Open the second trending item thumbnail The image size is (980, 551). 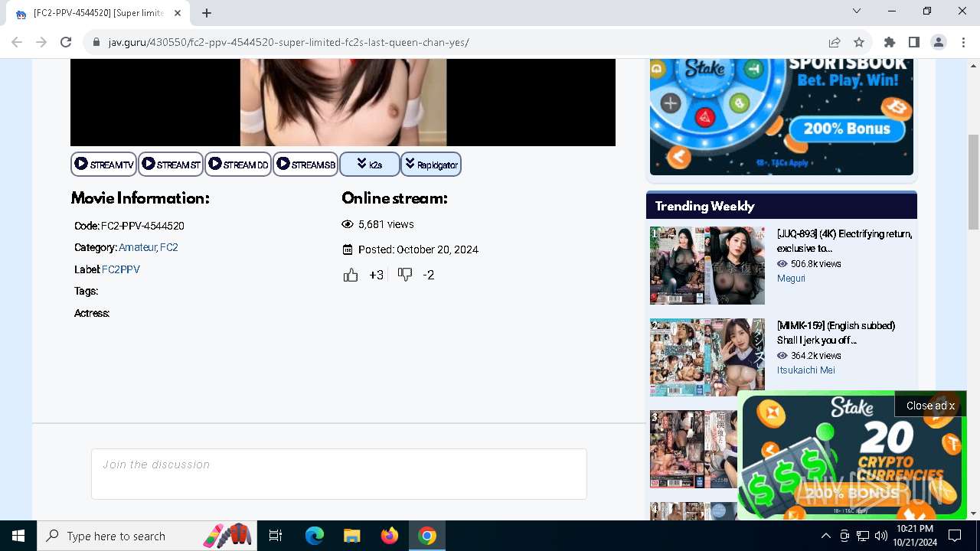(x=707, y=357)
